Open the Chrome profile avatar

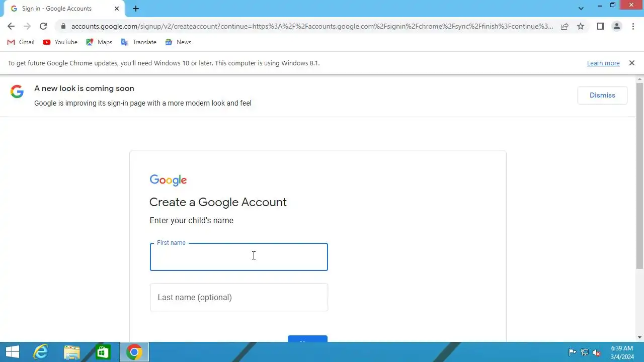[617, 26]
